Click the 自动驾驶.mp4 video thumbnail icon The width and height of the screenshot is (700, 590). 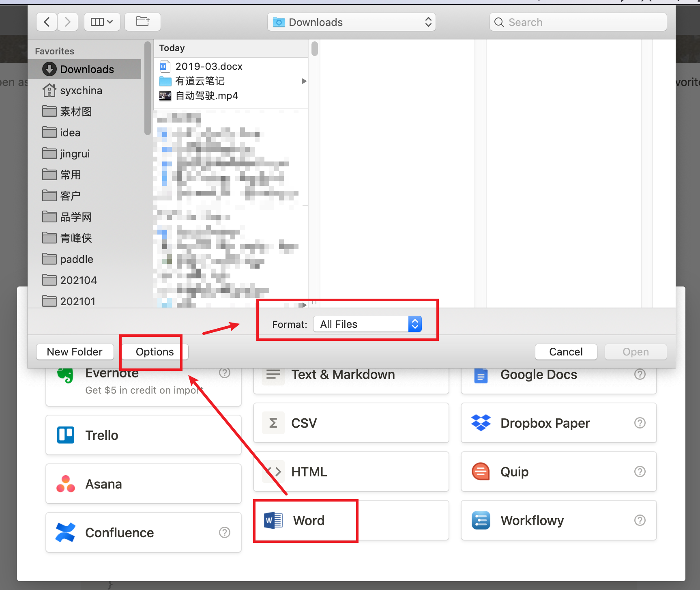pyautogui.click(x=165, y=96)
